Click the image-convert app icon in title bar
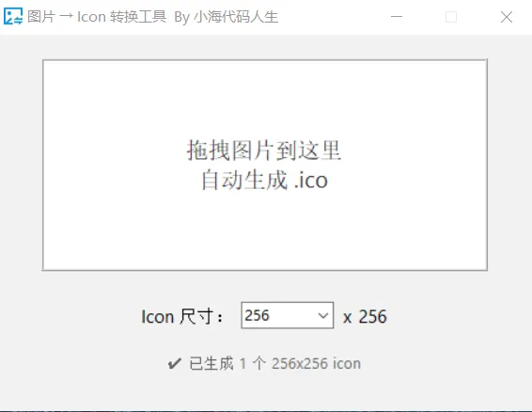This screenshot has width=532, height=412. tap(13, 16)
